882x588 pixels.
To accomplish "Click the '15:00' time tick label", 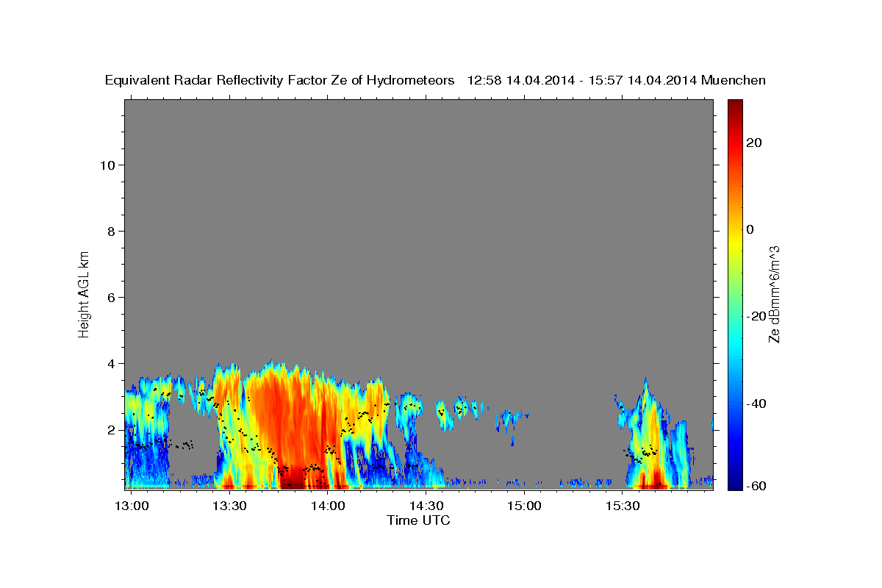I will (x=524, y=506).
